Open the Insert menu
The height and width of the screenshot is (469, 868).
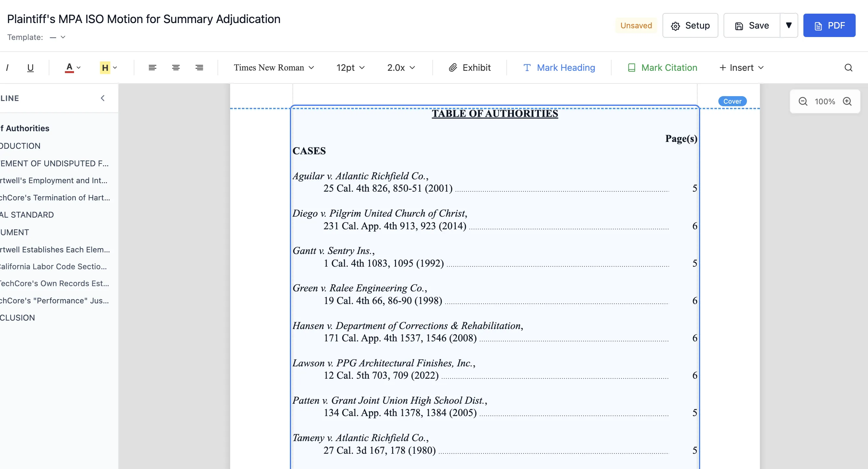click(x=741, y=68)
